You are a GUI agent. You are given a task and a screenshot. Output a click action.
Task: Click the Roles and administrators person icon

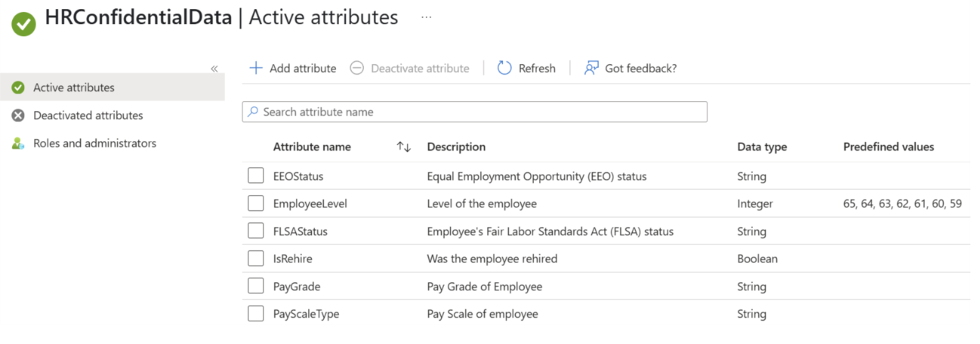[18, 143]
